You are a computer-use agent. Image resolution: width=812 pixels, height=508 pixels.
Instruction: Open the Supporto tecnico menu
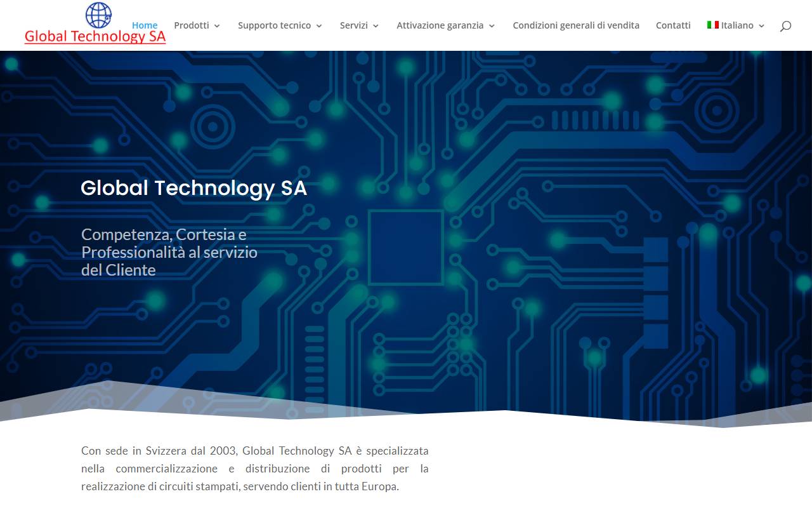pos(274,25)
